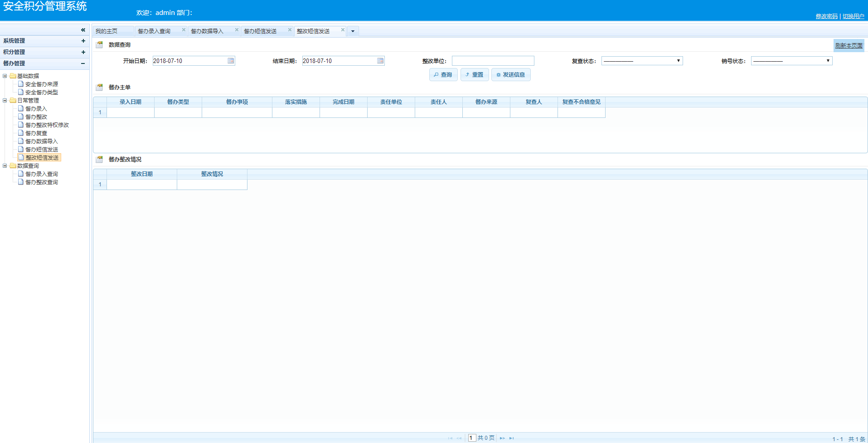Close the 督办数据导入 tab

point(237,30)
